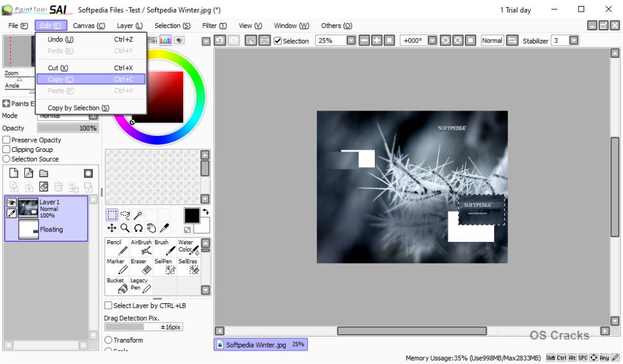This screenshot has height=364, width=623.
Task: Enable Select Layer by CTRL+LB
Action: click(108, 305)
